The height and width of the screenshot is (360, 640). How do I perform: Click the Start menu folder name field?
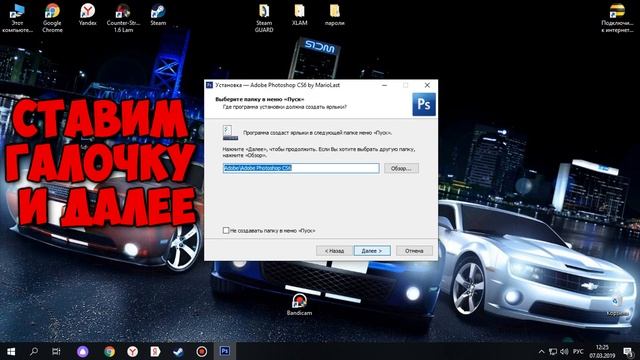pos(301,168)
